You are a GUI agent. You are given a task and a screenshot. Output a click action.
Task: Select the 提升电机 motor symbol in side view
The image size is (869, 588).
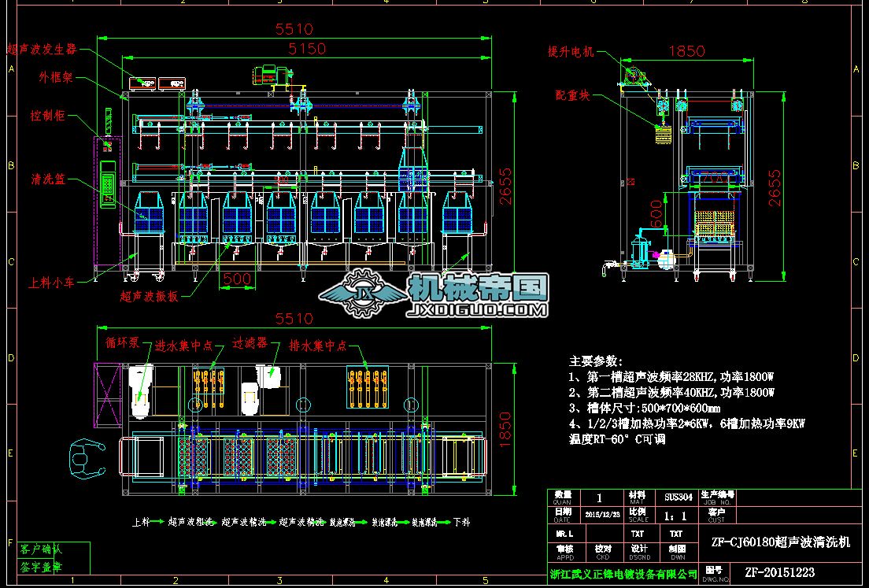[x=634, y=75]
